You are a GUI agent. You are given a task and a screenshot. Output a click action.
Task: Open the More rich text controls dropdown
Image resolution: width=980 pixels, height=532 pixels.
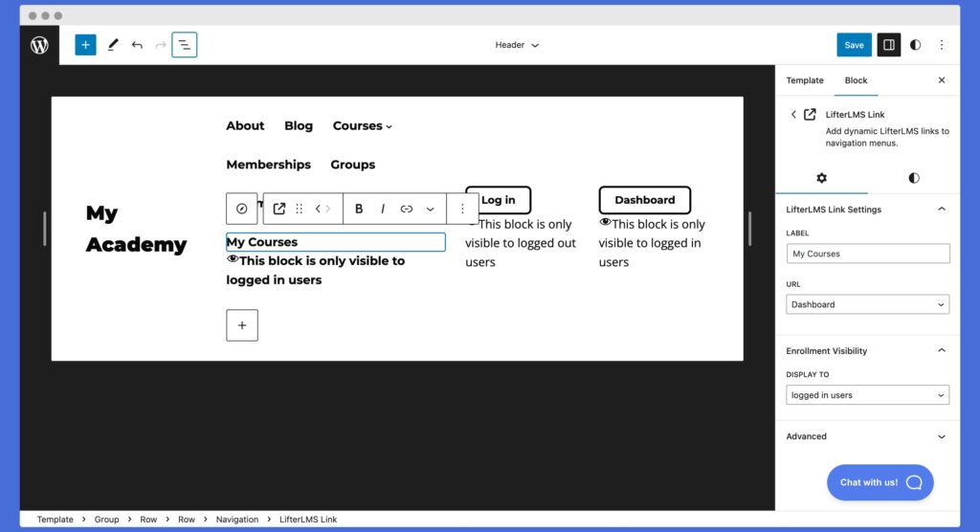tap(430, 209)
